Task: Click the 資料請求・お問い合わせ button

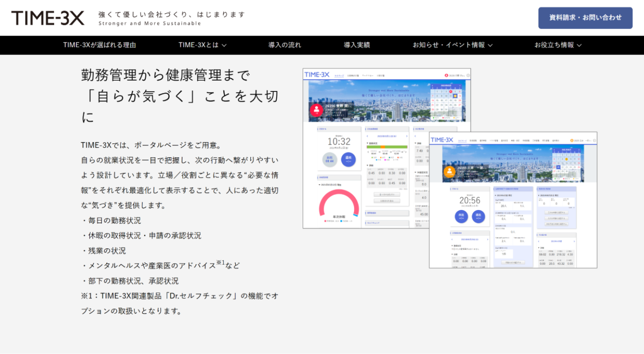Action: click(x=585, y=18)
